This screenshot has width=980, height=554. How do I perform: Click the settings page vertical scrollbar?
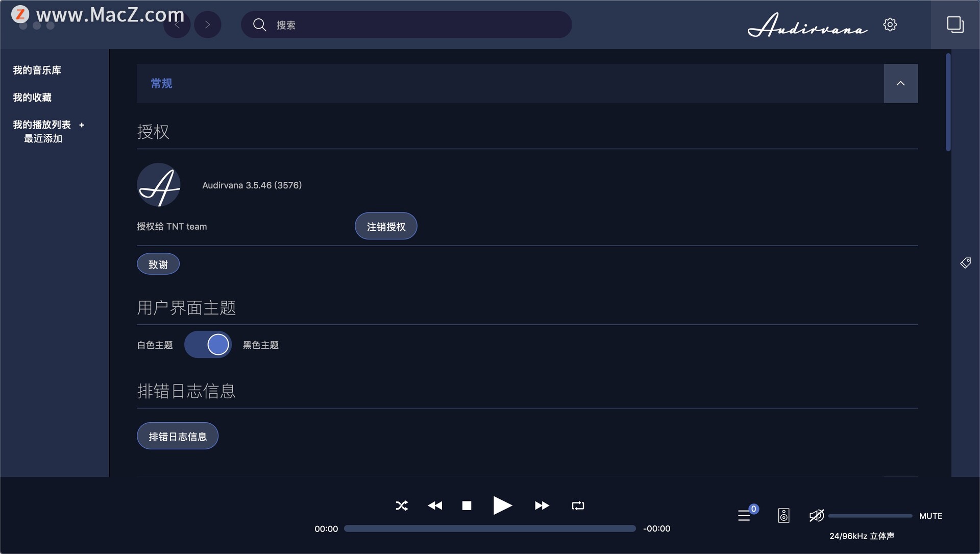point(948,102)
